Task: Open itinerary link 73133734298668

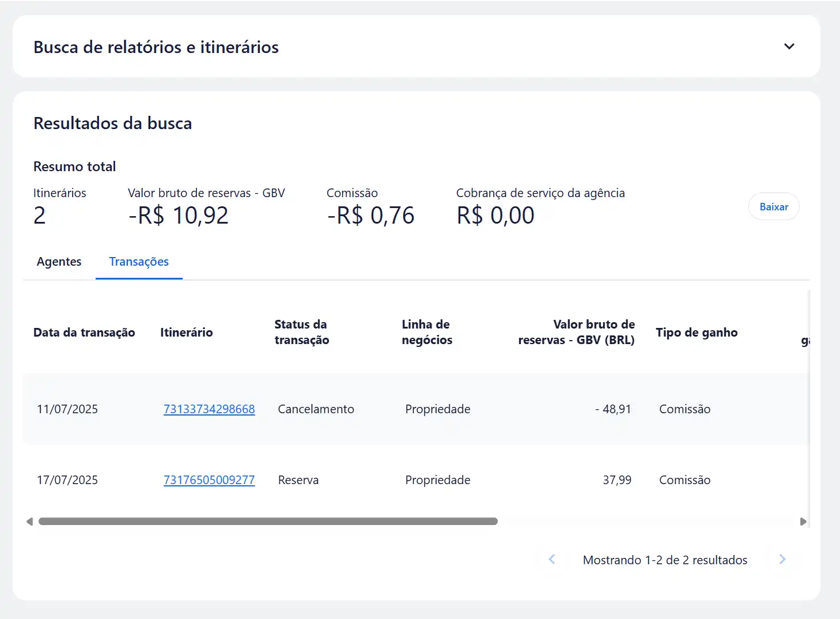Action: tap(209, 409)
